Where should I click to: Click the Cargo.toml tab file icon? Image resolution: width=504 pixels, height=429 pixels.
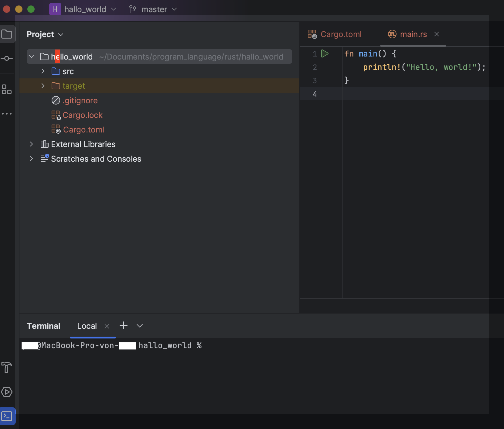coord(312,34)
